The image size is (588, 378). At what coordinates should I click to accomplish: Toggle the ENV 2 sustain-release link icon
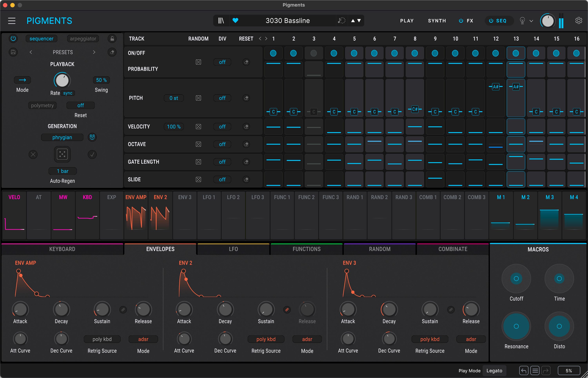(287, 310)
